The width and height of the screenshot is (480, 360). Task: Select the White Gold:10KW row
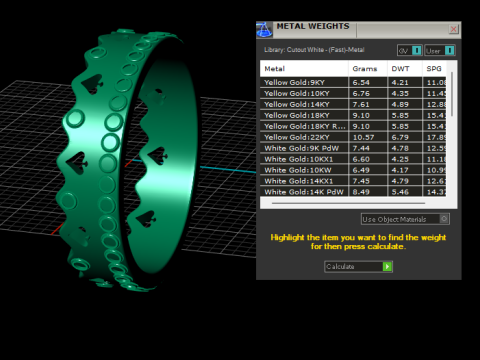[x=353, y=170]
